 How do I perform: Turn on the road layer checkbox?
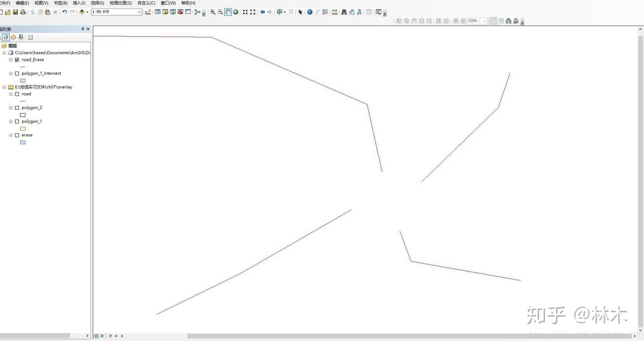pos(17,94)
